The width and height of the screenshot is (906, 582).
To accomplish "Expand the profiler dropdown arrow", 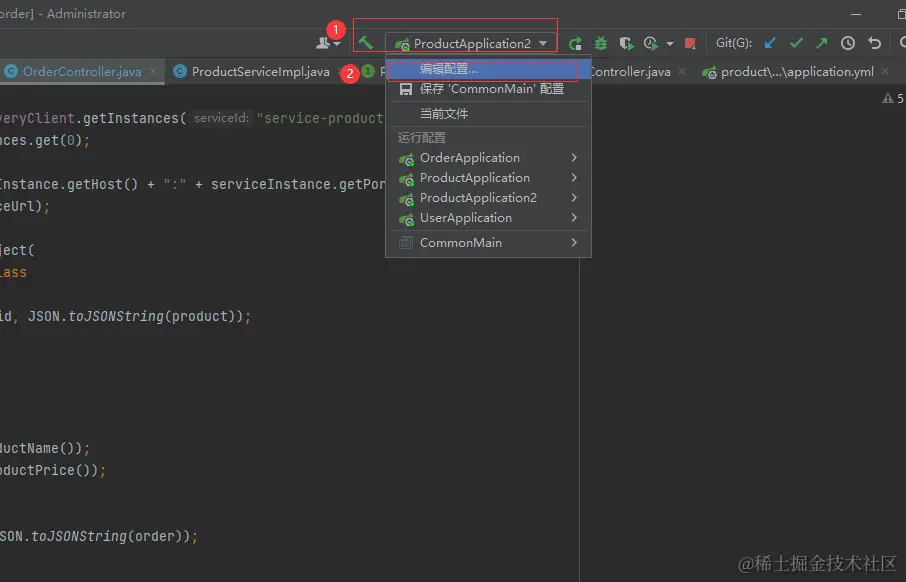I will (x=670, y=43).
